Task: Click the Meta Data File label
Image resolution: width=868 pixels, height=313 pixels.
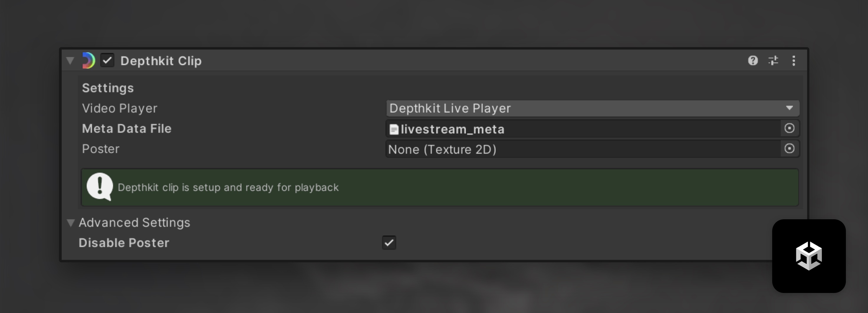Action: [x=127, y=129]
